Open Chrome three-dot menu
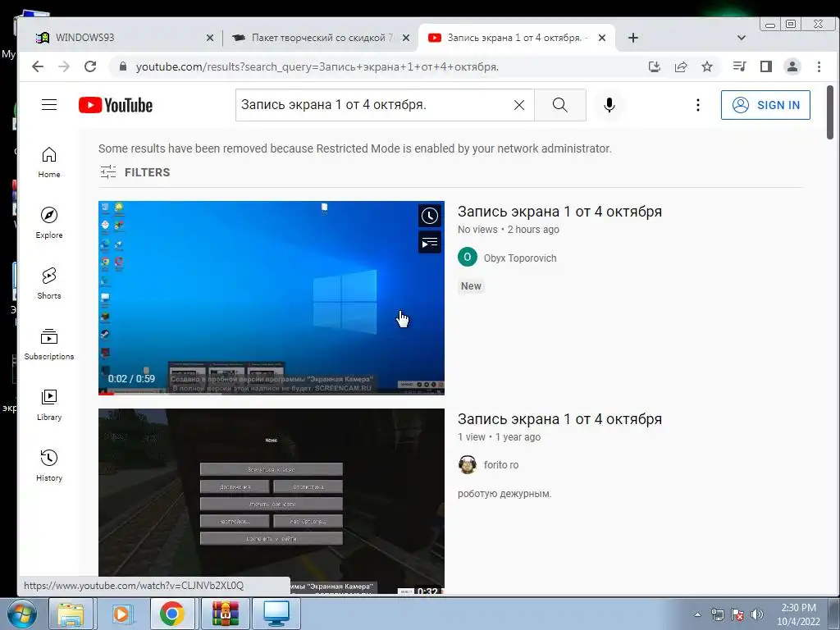Image resolution: width=840 pixels, height=630 pixels. pyautogui.click(x=819, y=66)
